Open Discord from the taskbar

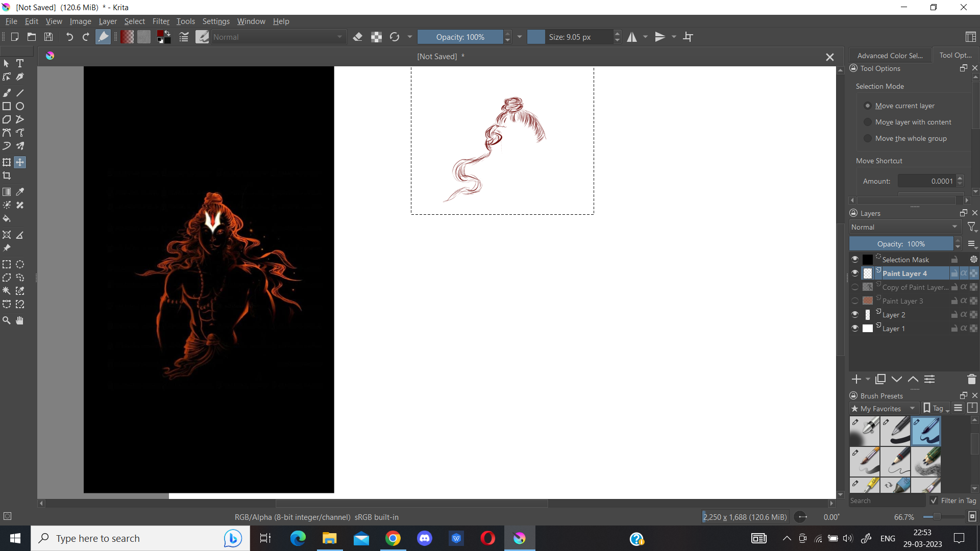tap(424, 538)
